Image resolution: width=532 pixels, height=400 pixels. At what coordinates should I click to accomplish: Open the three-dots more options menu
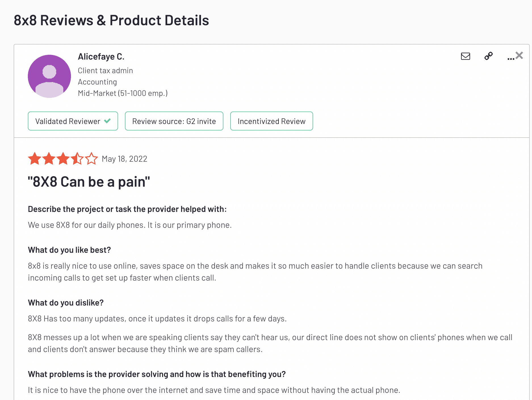pyautogui.click(x=511, y=58)
